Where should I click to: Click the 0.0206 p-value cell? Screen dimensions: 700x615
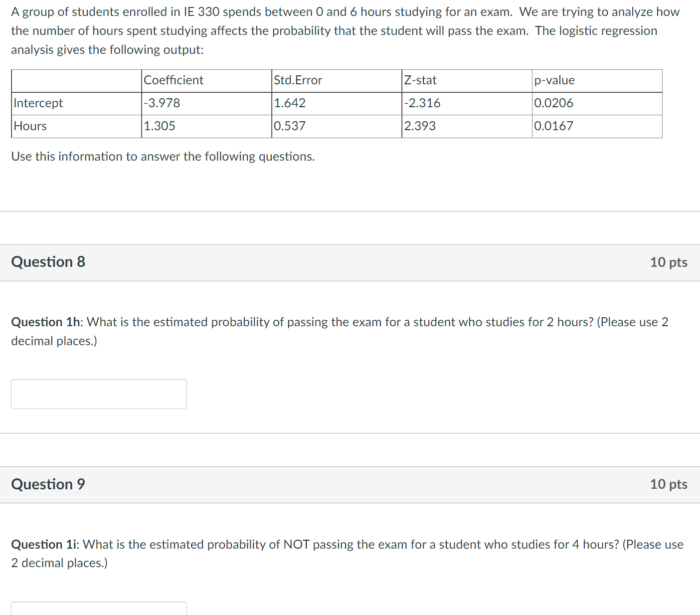(x=553, y=103)
